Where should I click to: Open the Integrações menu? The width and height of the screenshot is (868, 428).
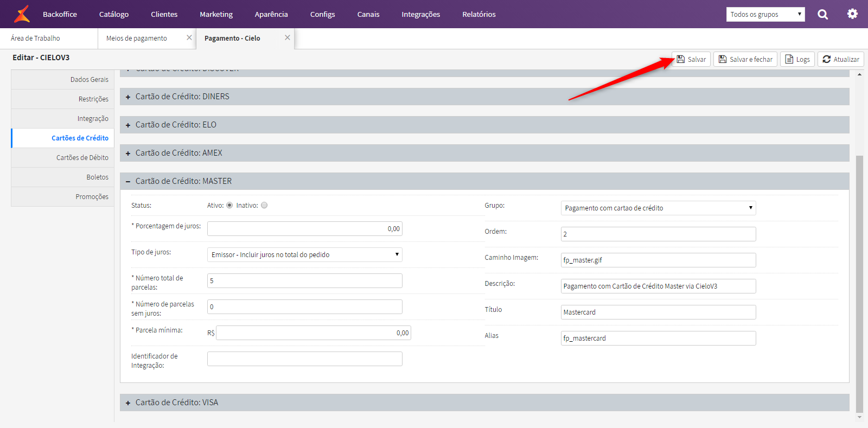(421, 14)
